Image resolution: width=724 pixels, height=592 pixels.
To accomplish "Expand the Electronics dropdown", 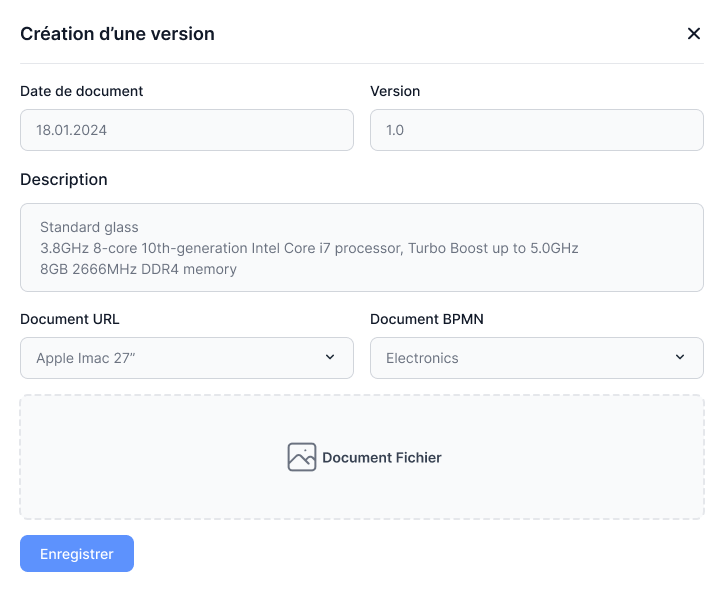I will tap(536, 358).
